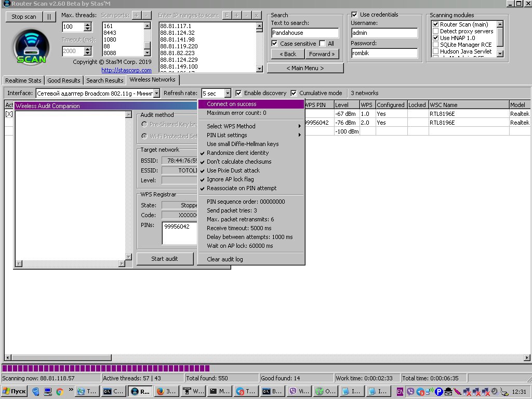The width and height of the screenshot is (532, 399).
Task: Remove a scan port with minus button
Action: click(x=146, y=15)
